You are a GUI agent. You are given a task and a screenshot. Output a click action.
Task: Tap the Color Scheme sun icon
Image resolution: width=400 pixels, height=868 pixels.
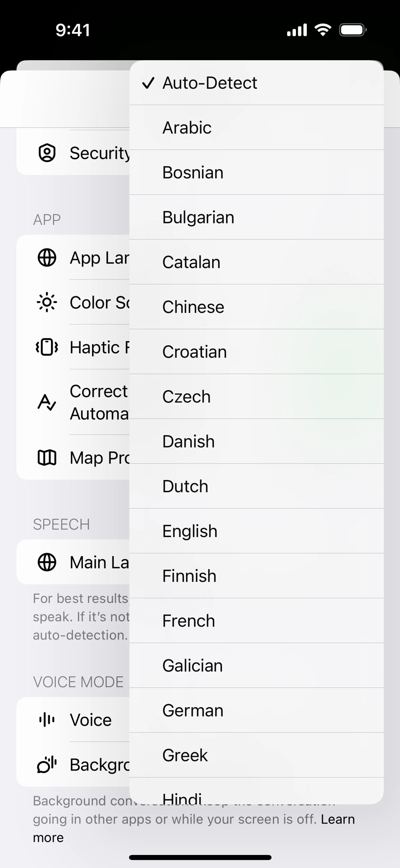coord(47,302)
